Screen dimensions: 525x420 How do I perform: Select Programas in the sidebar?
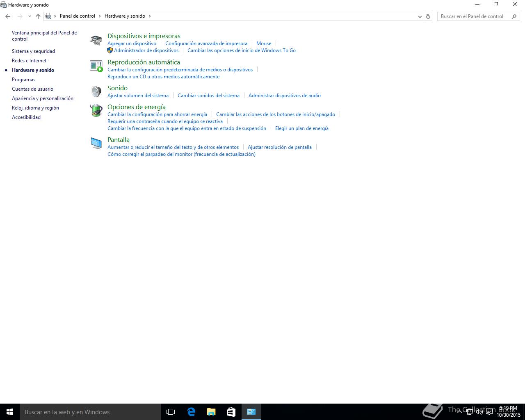coord(23,80)
